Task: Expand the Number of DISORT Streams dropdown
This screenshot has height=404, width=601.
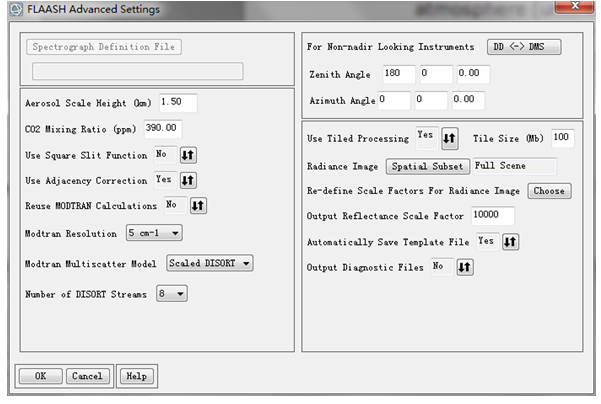Action: [x=172, y=294]
